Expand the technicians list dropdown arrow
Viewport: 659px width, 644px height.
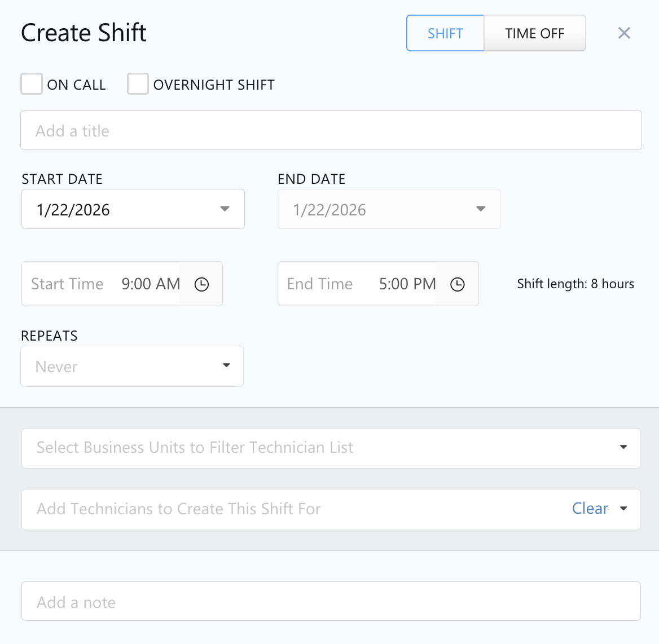point(623,509)
